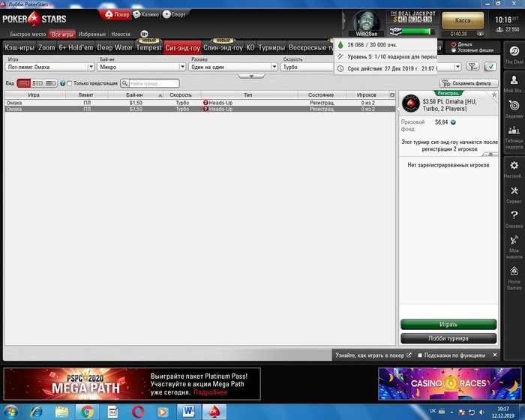This screenshot has height=420, width=525.
Task: Open Быстрое место tab
Action: pos(28,34)
